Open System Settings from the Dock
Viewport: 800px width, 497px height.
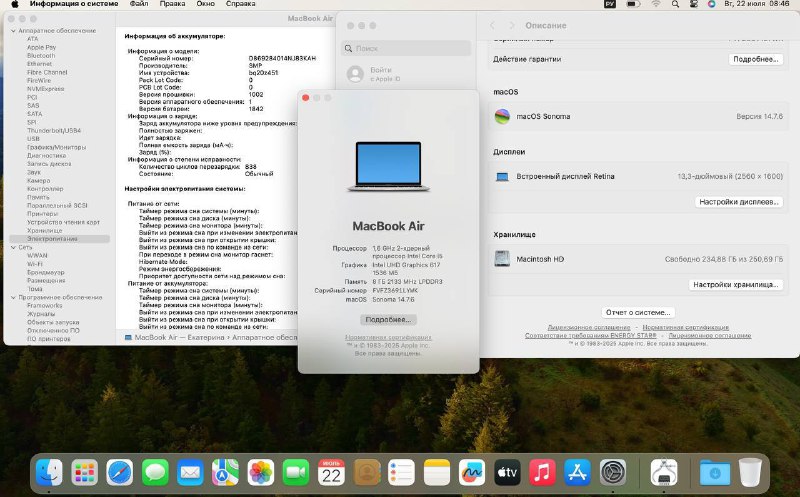(613, 473)
